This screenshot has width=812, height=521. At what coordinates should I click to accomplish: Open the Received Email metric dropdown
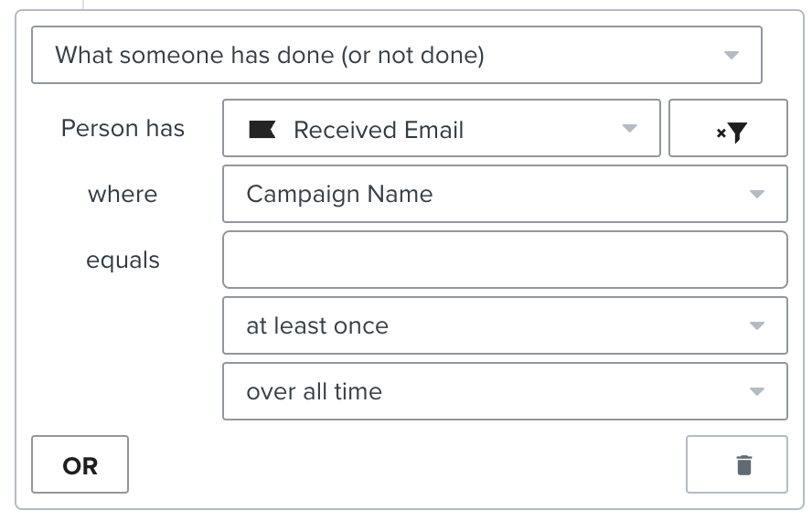click(x=441, y=129)
